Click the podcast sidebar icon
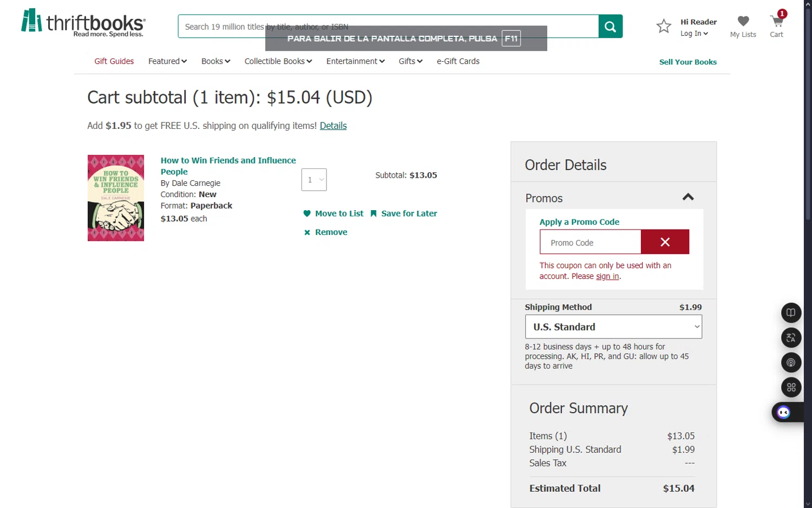Screen dimensions: 812x508 [791, 362]
